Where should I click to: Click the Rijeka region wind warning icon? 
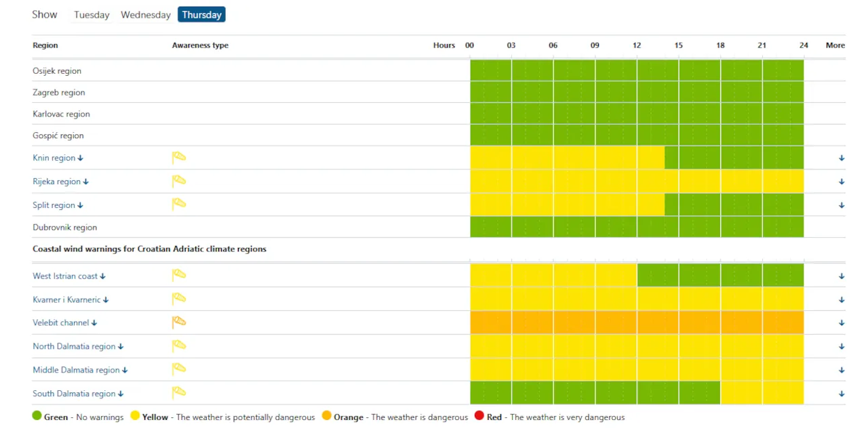178,182
